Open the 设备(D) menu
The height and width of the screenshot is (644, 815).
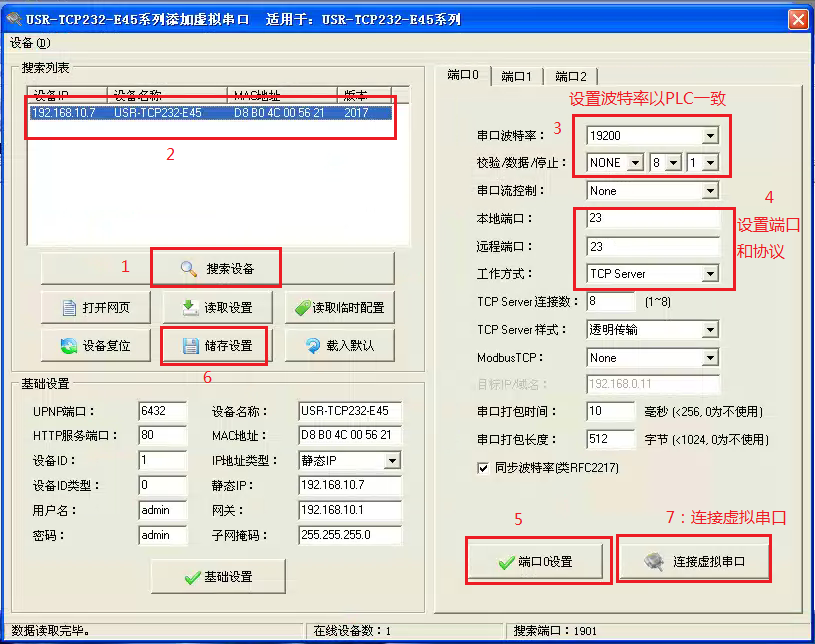coord(29,43)
